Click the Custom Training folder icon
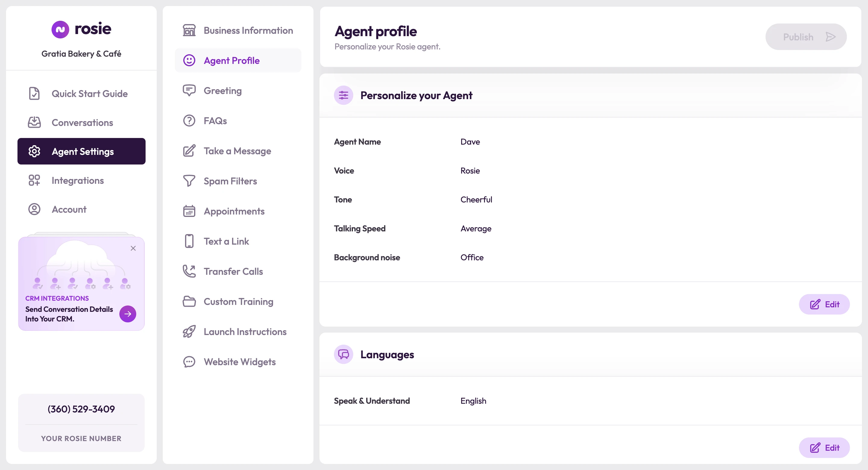The width and height of the screenshot is (868, 470). pyautogui.click(x=189, y=302)
